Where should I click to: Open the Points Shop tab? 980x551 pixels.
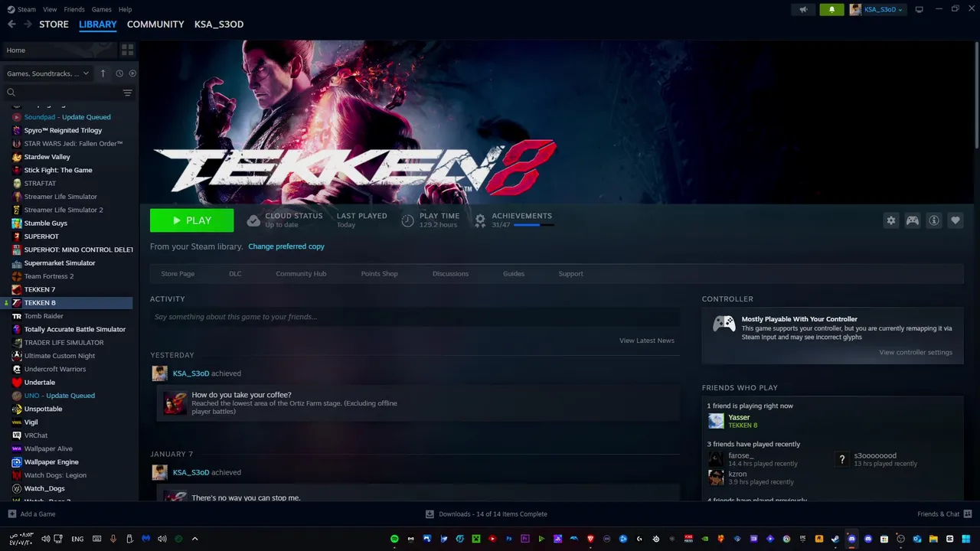pyautogui.click(x=379, y=274)
